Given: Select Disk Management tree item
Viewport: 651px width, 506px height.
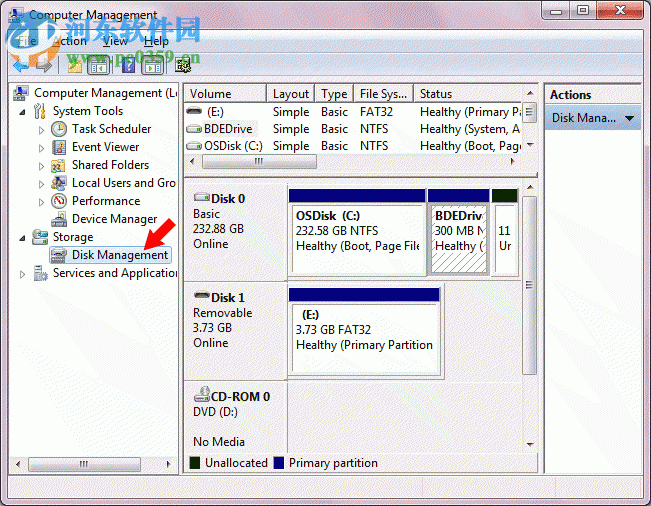Looking at the screenshot, I should (x=110, y=255).
